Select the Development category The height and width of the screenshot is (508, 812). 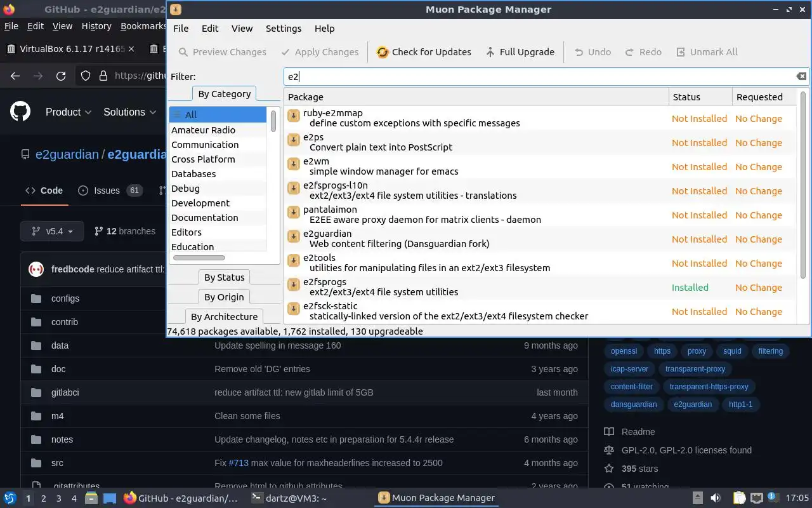(200, 203)
